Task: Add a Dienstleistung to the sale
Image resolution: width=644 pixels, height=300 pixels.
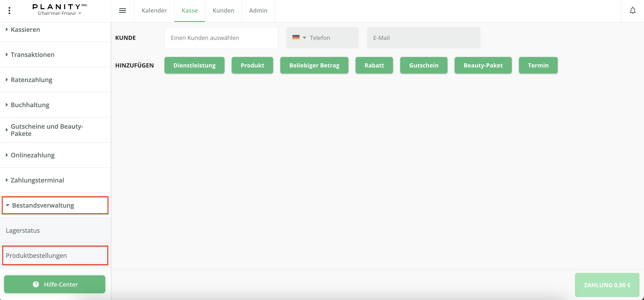Action: click(194, 65)
